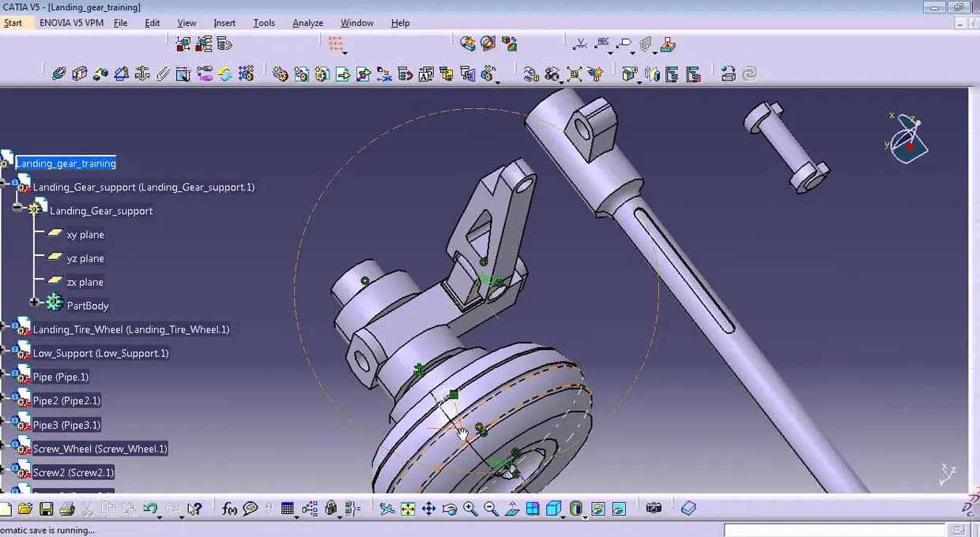Click the Print icon

click(66, 509)
